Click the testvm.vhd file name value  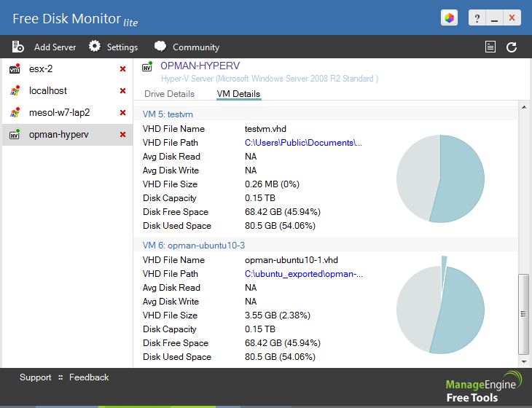tap(265, 129)
